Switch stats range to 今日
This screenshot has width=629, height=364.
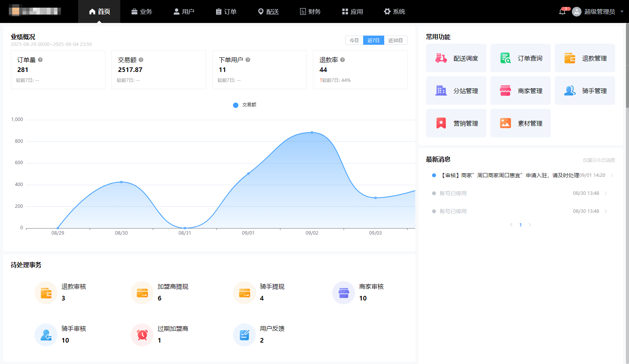tap(354, 40)
